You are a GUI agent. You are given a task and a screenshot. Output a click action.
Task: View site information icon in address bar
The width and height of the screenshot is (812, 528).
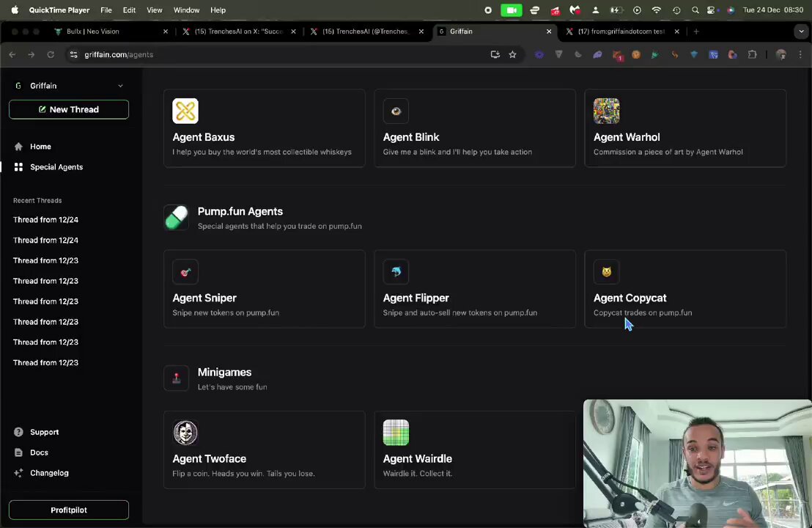click(73, 54)
